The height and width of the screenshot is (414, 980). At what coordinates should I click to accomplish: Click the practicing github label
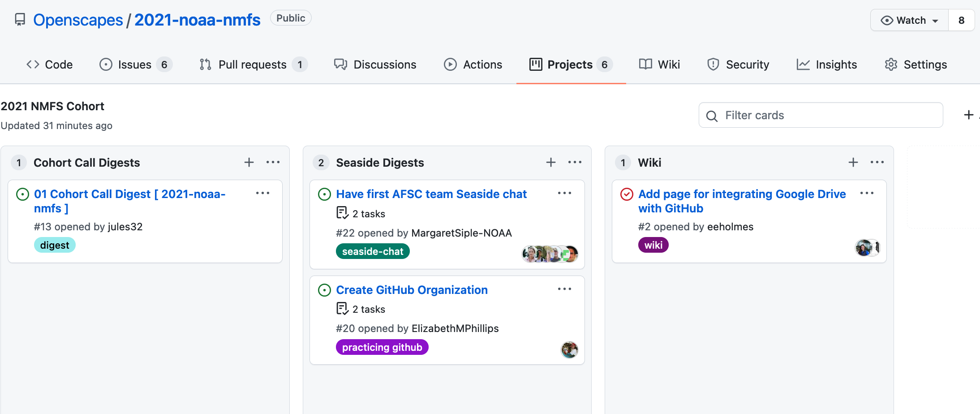382,347
